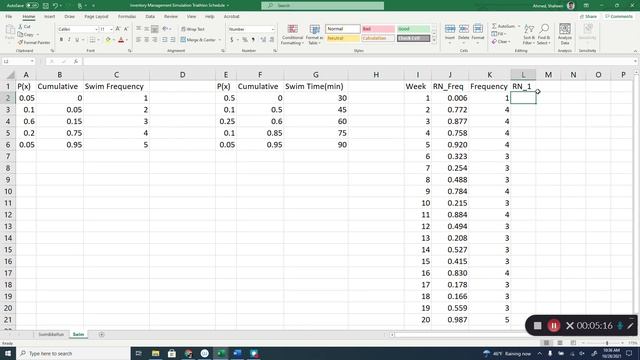
Task: Open the Number format dropdown
Action: [x=273, y=29]
